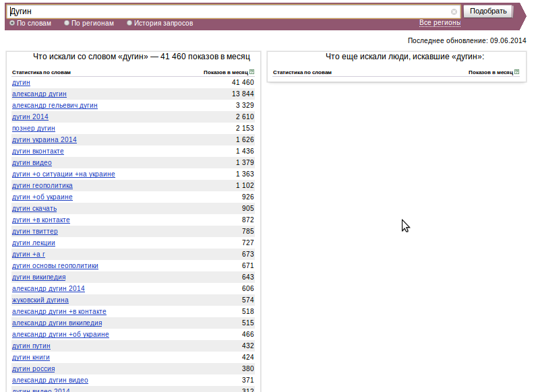
Task: Open the 'дугин вконтакте' link
Action: click(x=38, y=152)
